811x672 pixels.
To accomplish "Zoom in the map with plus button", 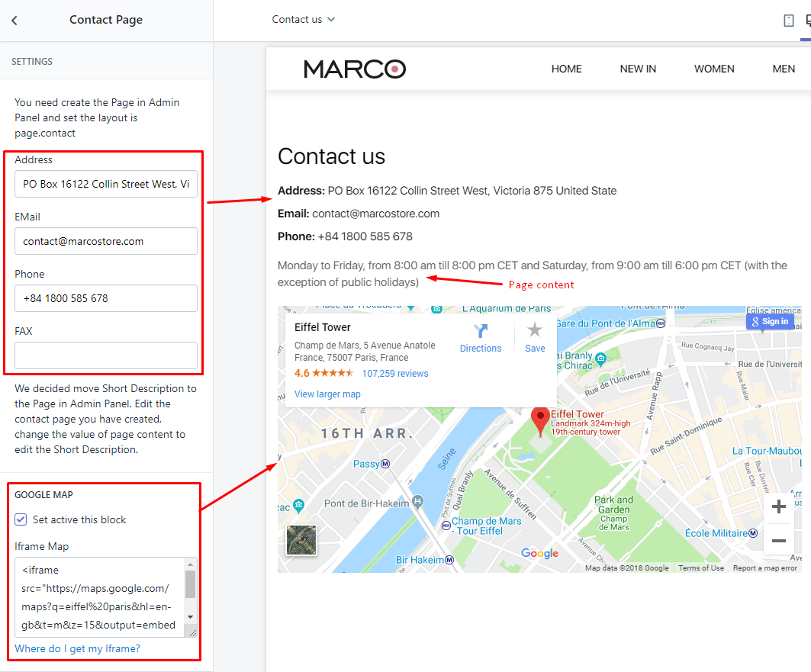I will [x=778, y=506].
